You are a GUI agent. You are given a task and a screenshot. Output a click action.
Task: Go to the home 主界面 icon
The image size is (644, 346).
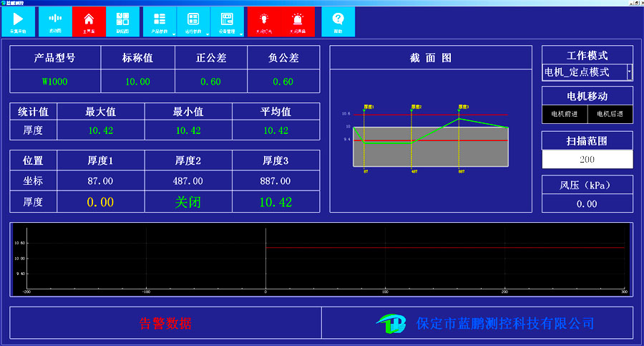89,19
